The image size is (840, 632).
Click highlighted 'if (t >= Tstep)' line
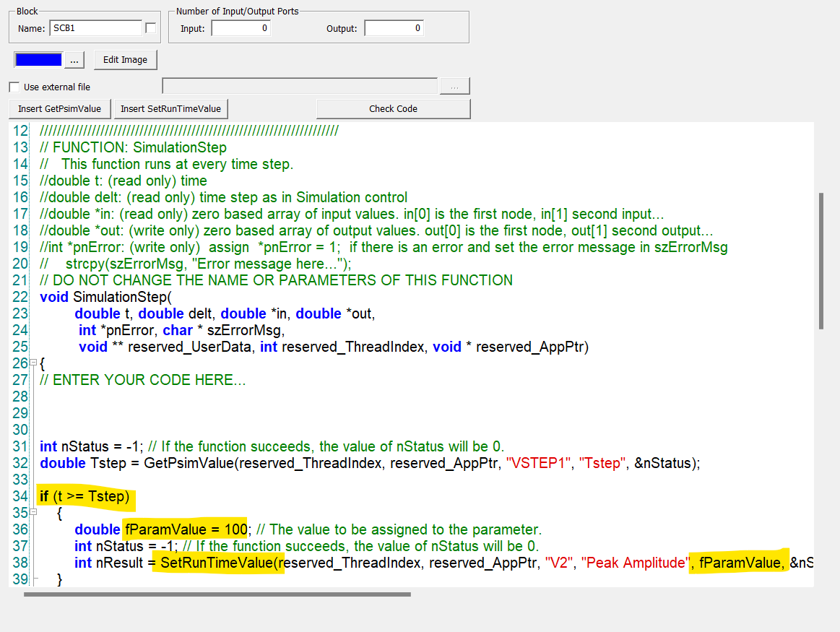pos(85,496)
